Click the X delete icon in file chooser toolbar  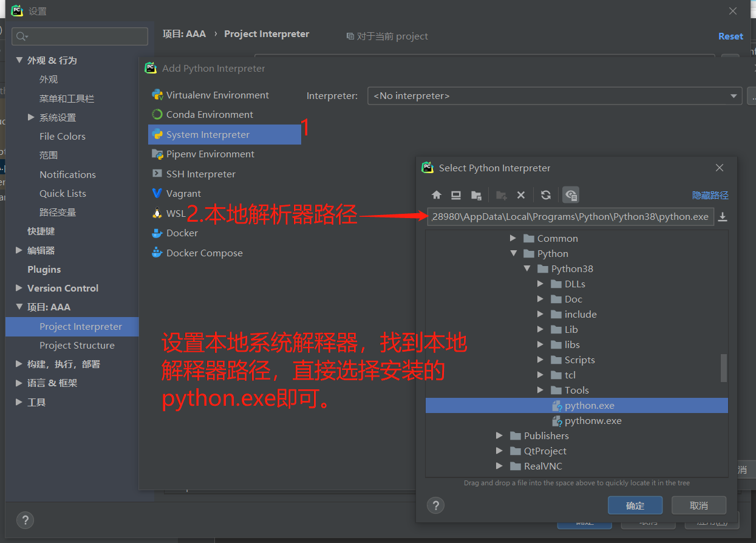pos(521,194)
